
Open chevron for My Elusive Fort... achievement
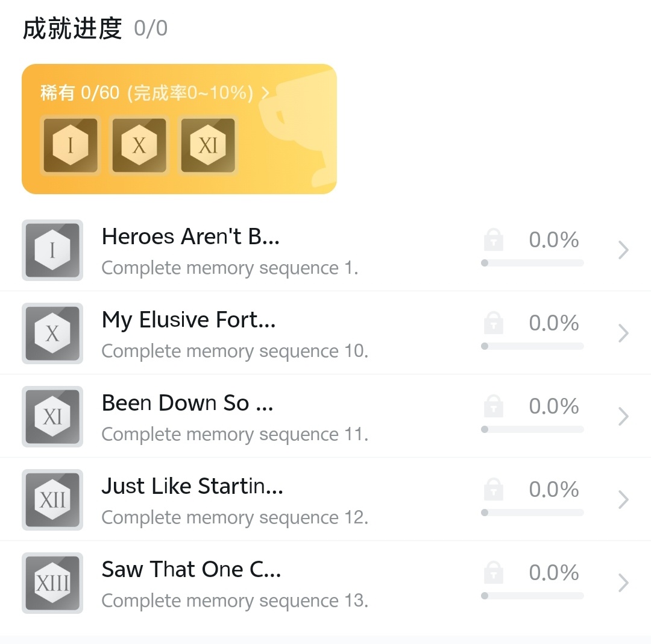pos(624,333)
